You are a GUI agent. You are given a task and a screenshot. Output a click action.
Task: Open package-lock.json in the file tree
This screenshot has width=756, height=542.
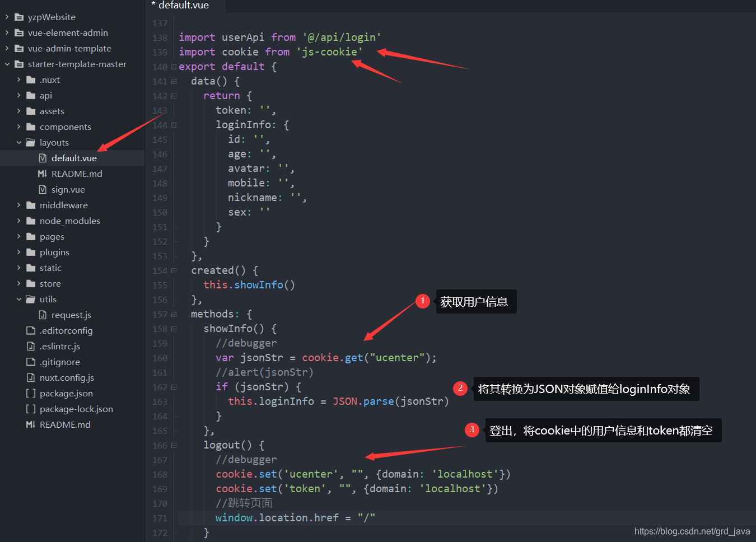76,409
